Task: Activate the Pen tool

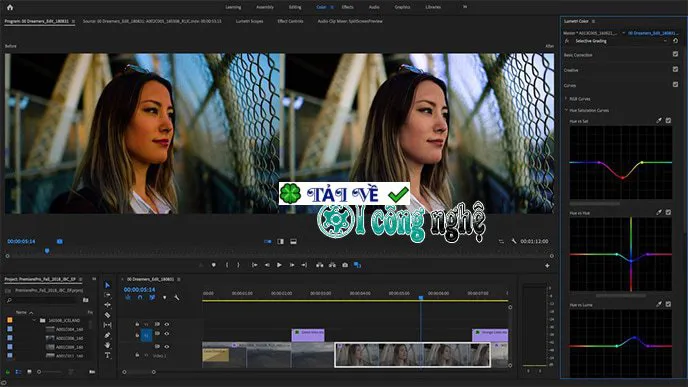Action: 108,335
